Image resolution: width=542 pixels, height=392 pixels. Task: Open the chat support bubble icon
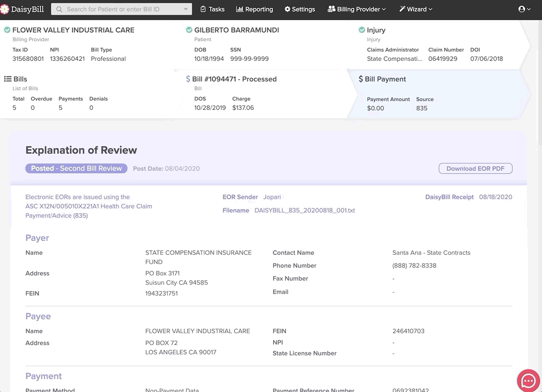[x=528, y=381]
